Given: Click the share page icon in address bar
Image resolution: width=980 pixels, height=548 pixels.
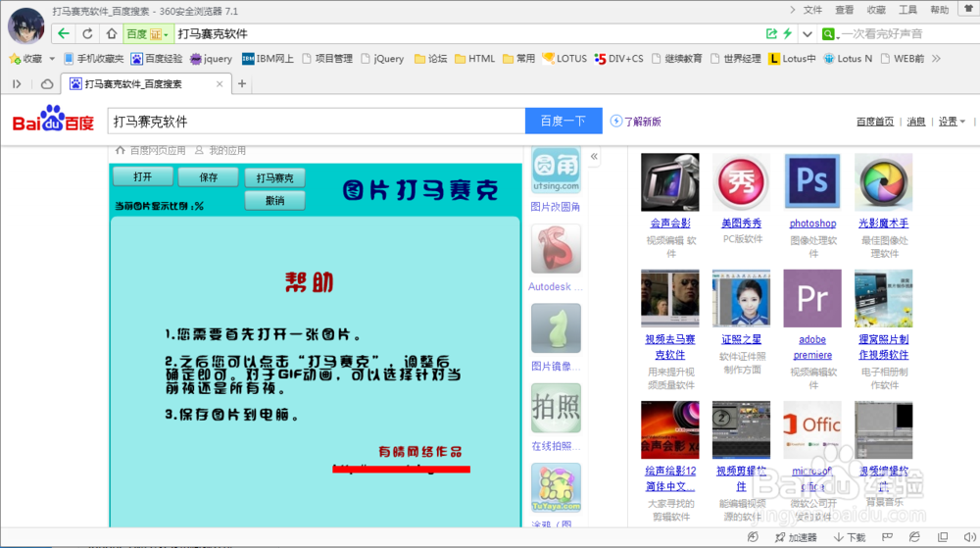Looking at the screenshot, I should [x=771, y=33].
